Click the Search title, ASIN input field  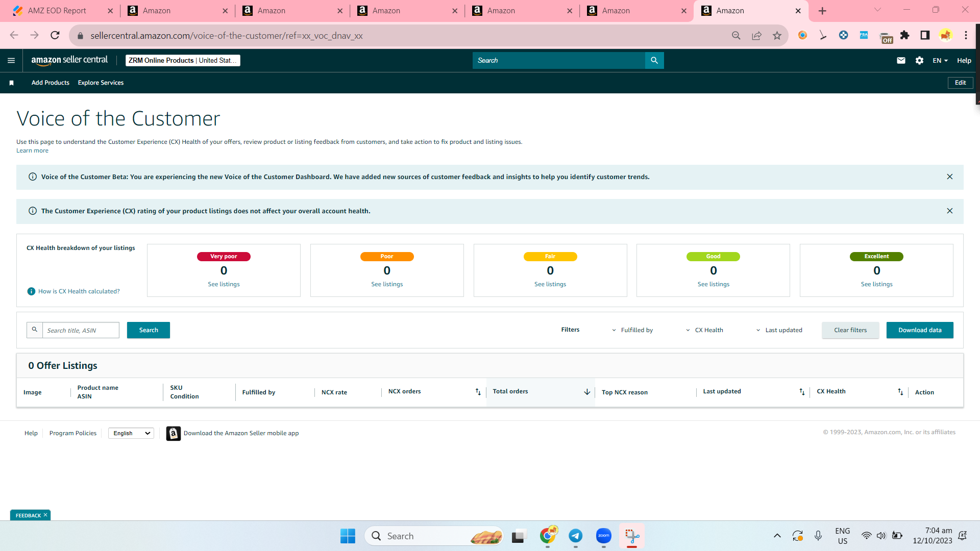tap(81, 330)
